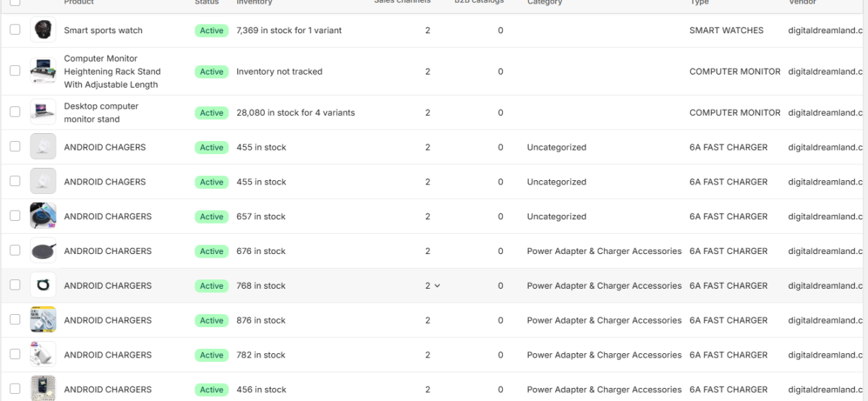This screenshot has width=868, height=401.
Task: Click the Active status badge of Smart sports watch
Action: pos(212,30)
